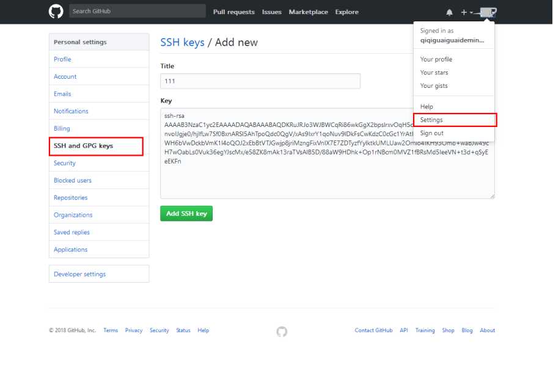Viewport: 553px width, 392px height.
Task: Open Billing settings in sidebar
Action: tap(99, 128)
